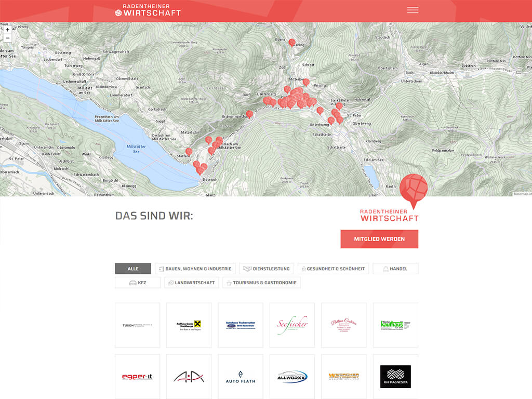Zoom out on the map
This screenshot has height=399, width=532.
[8, 38]
